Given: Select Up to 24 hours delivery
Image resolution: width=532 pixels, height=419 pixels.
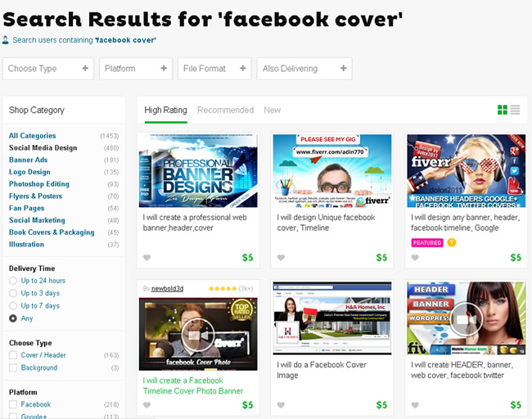Looking at the screenshot, I should pos(13,281).
